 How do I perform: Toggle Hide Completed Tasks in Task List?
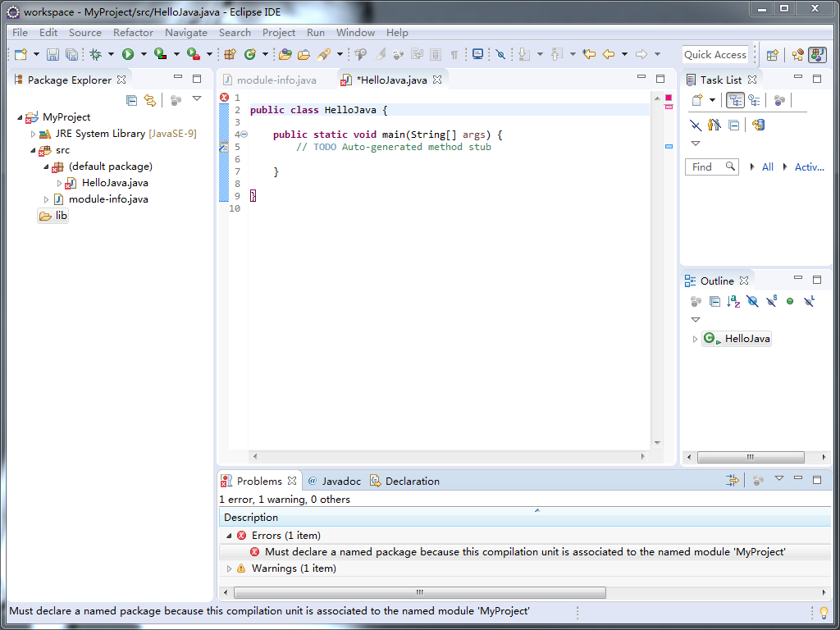[x=696, y=126]
